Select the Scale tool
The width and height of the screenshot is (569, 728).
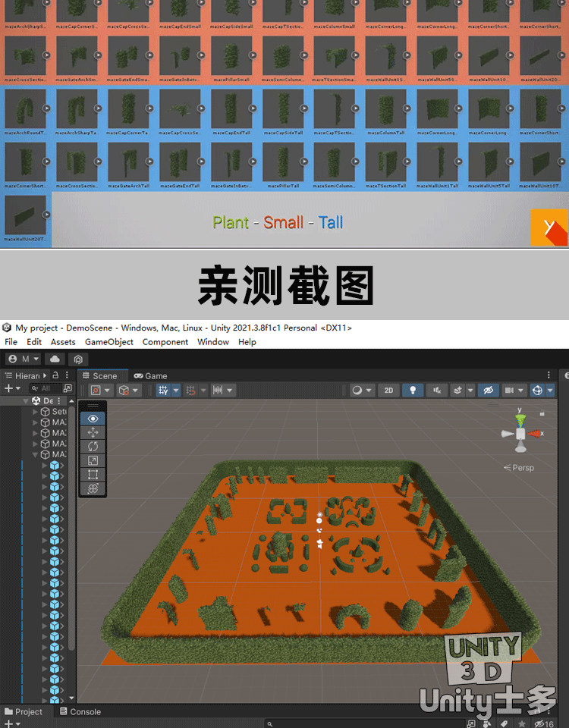(x=93, y=460)
